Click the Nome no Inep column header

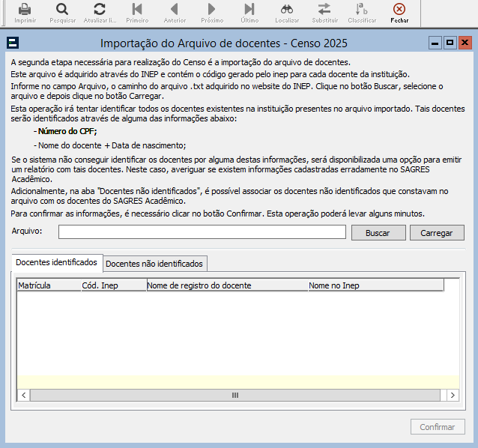click(x=375, y=285)
